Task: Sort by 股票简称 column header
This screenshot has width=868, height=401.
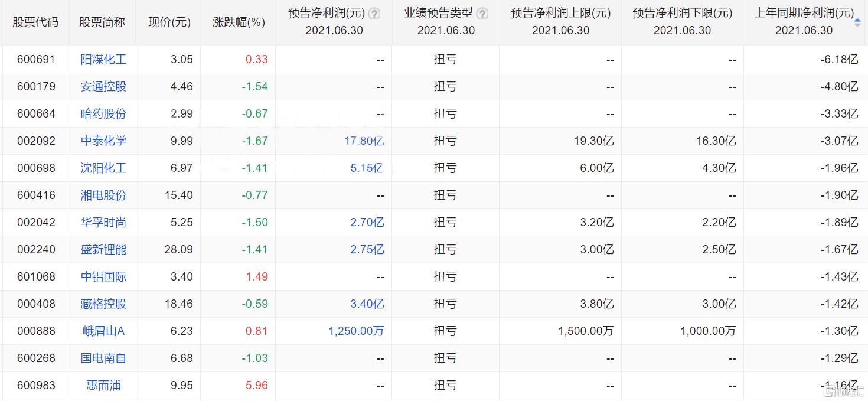Action: [102, 22]
